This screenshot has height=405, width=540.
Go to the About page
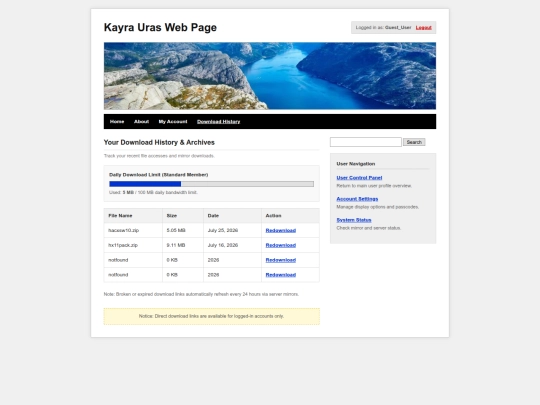click(141, 122)
